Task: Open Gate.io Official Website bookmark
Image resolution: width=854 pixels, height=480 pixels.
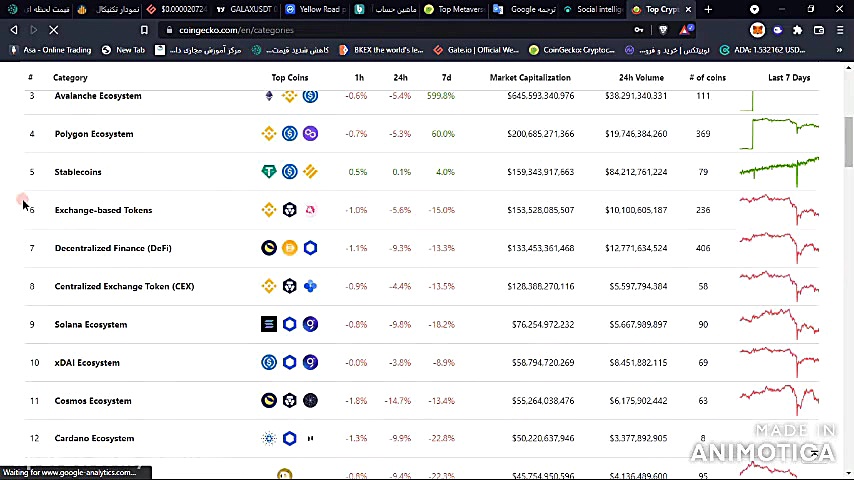Action: 477,50
